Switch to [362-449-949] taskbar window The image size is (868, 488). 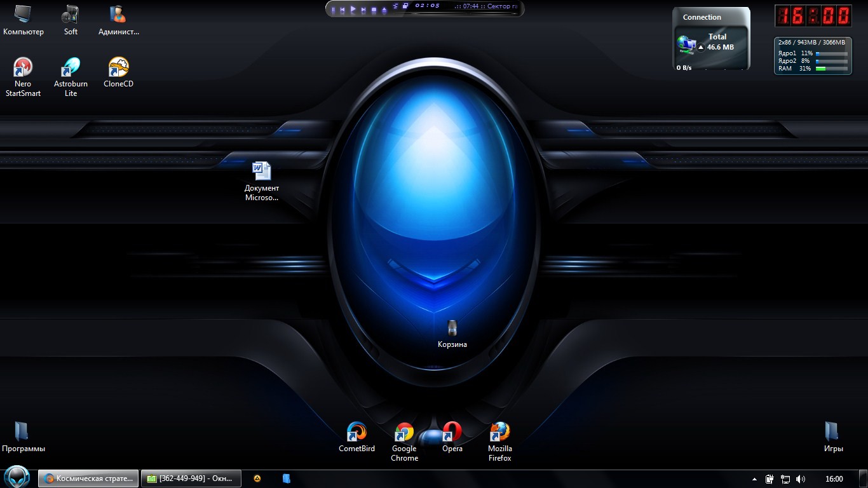(x=191, y=478)
